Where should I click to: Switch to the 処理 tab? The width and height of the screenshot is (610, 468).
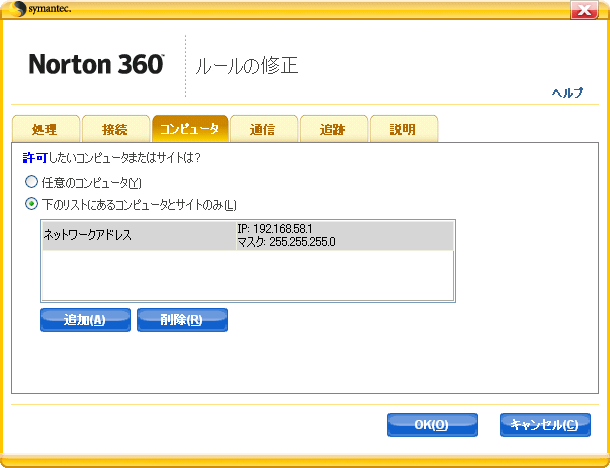tap(44, 129)
